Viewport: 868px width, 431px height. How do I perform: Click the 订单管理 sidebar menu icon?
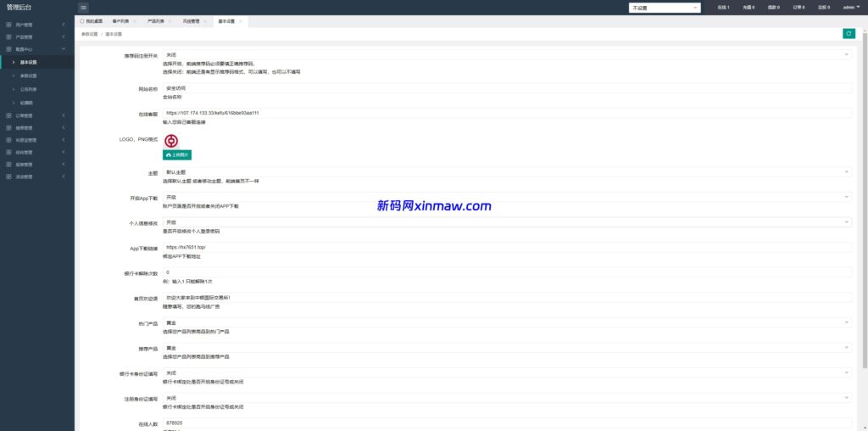[x=8, y=115]
